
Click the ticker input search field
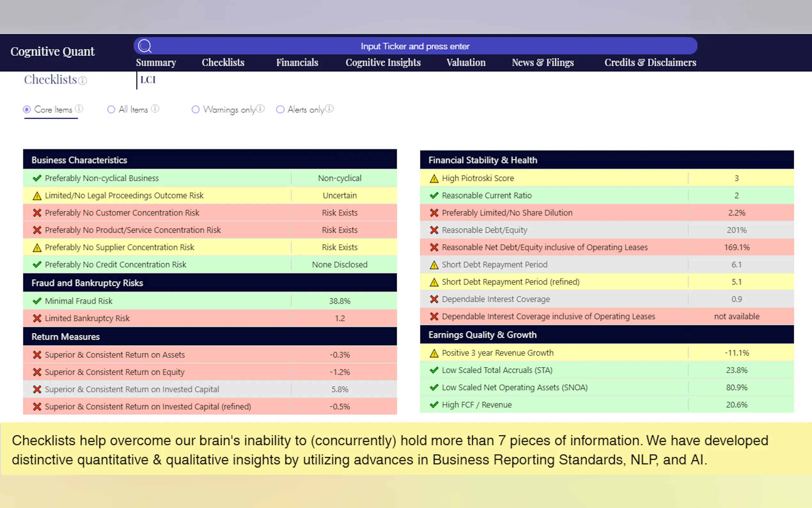click(415, 46)
